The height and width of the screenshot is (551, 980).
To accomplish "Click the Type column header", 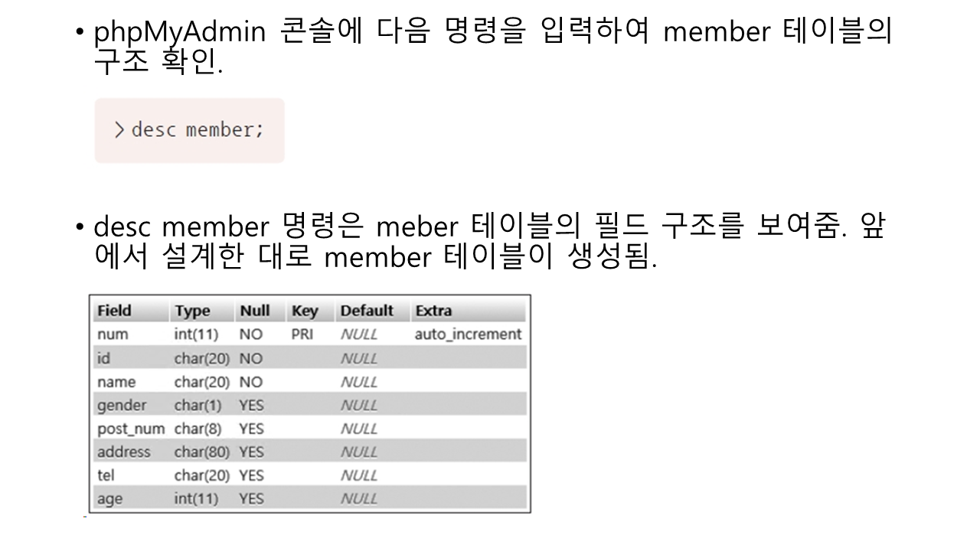I will click(x=192, y=311).
